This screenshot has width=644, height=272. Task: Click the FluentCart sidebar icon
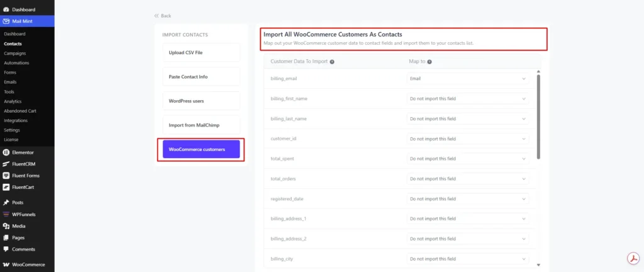[6, 187]
